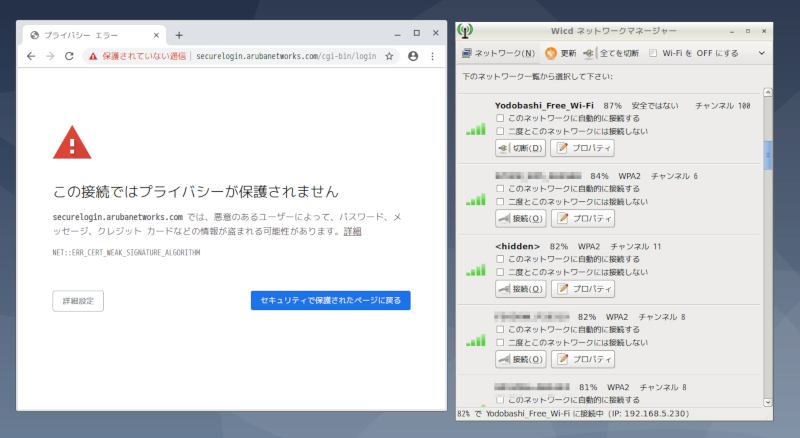Check never connect for Yodobashi_Free_Wi-Fi
The image size is (800, 438).
tap(500, 131)
